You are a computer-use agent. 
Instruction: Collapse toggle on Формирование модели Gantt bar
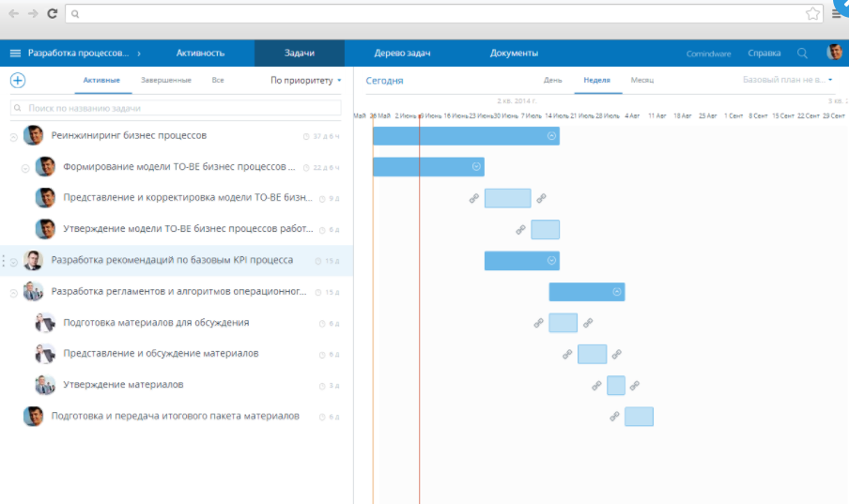pos(476,167)
